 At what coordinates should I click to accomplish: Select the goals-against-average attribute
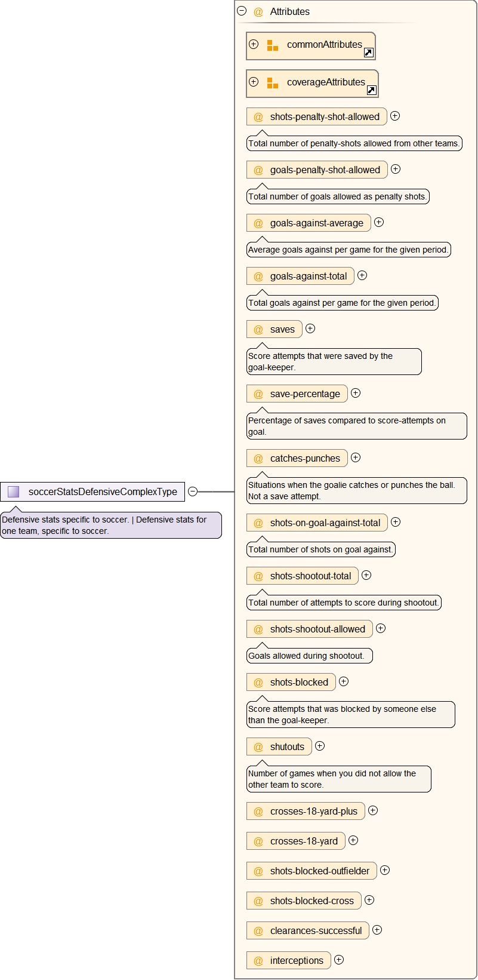click(x=316, y=223)
